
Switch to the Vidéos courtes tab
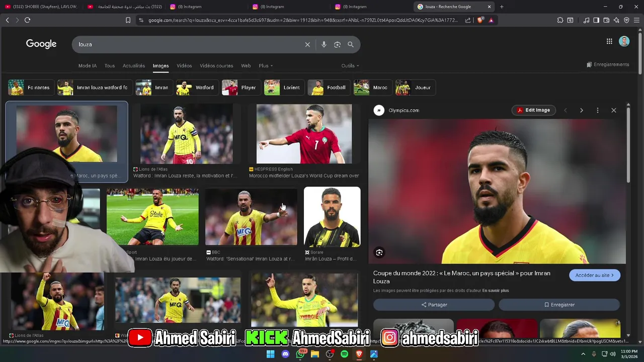click(x=216, y=66)
